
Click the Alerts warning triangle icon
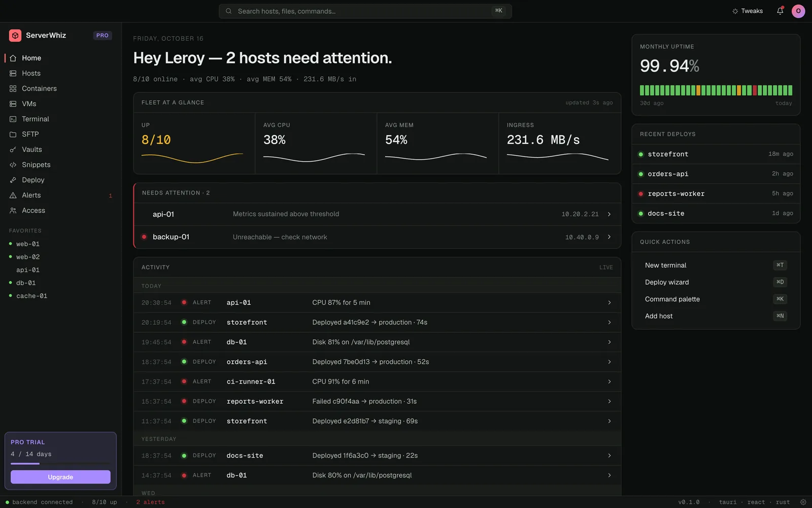point(13,195)
